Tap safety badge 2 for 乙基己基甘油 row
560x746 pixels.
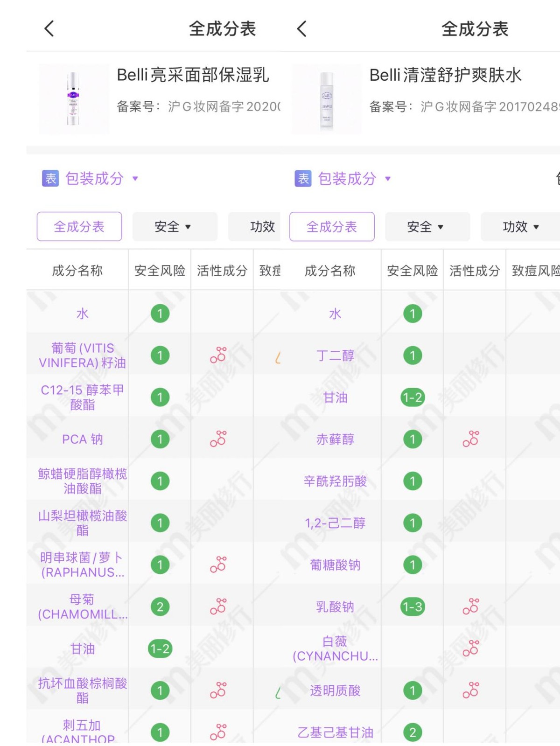pyautogui.click(x=413, y=732)
